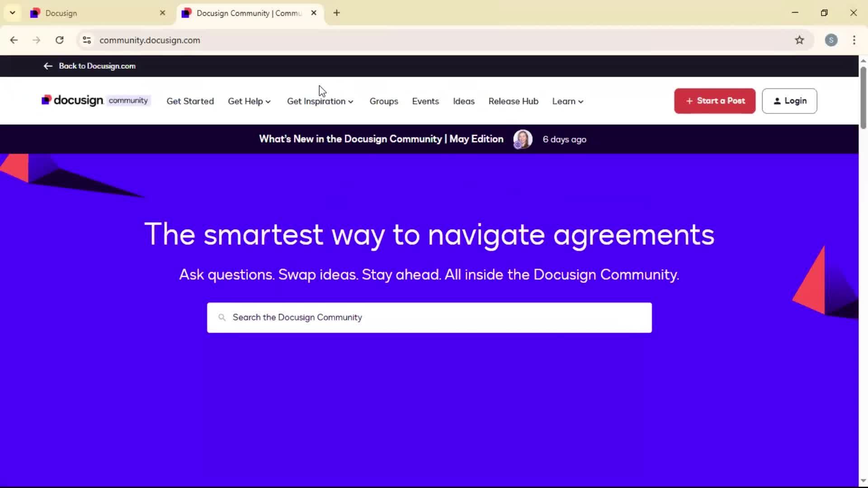Click the address bar URL
Viewport: 868px width, 488px height.
[150, 40]
